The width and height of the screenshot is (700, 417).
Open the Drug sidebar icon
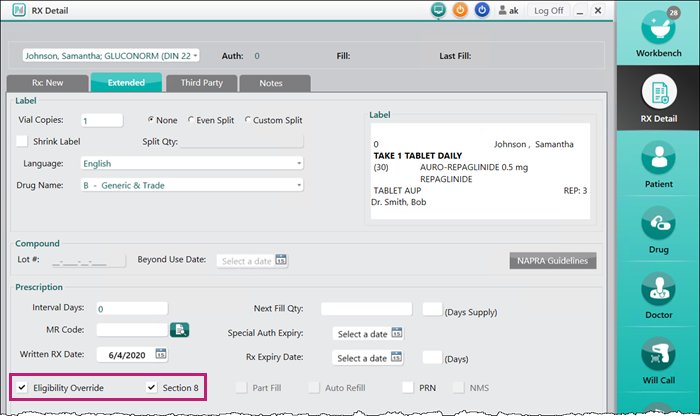click(x=659, y=229)
